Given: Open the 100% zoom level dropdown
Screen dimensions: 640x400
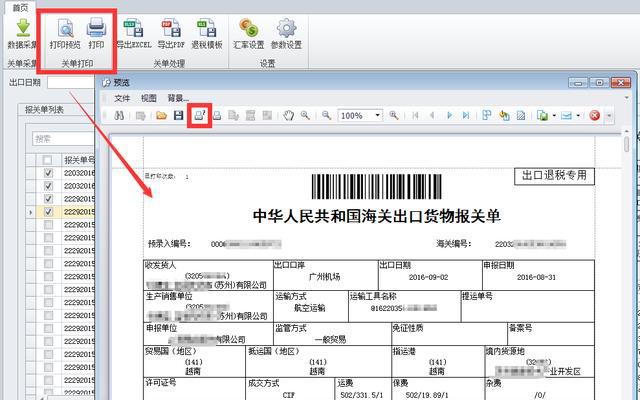Looking at the screenshot, I should click(x=378, y=116).
